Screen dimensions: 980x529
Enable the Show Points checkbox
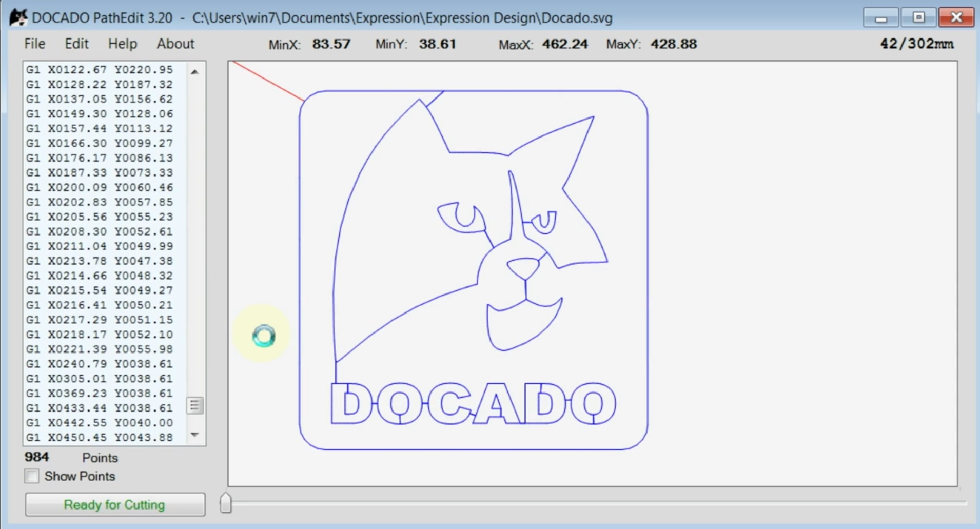(32, 476)
